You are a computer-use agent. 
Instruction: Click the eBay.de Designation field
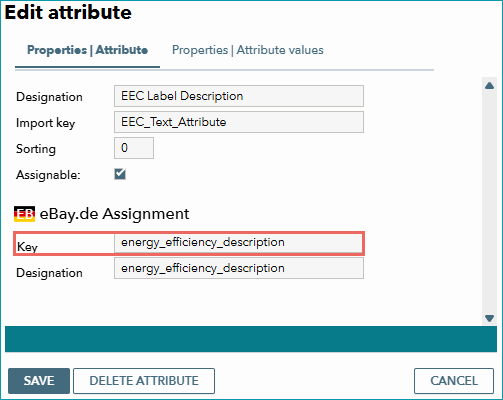pos(239,268)
